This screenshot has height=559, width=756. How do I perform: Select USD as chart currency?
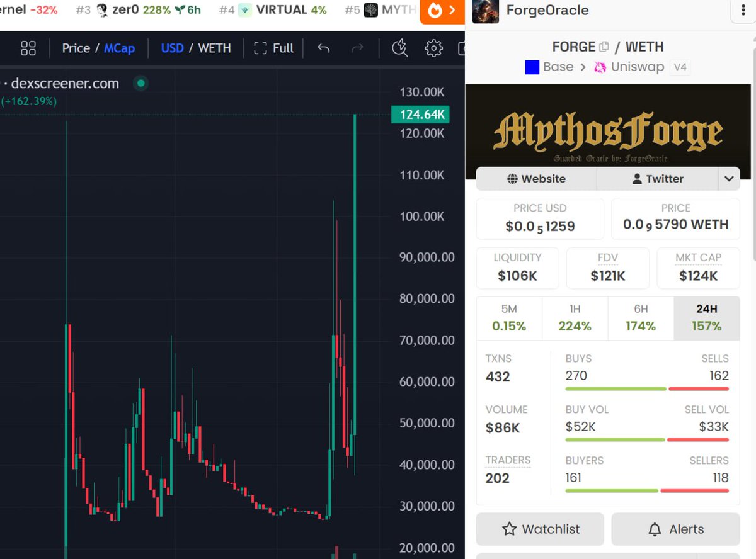pos(173,48)
